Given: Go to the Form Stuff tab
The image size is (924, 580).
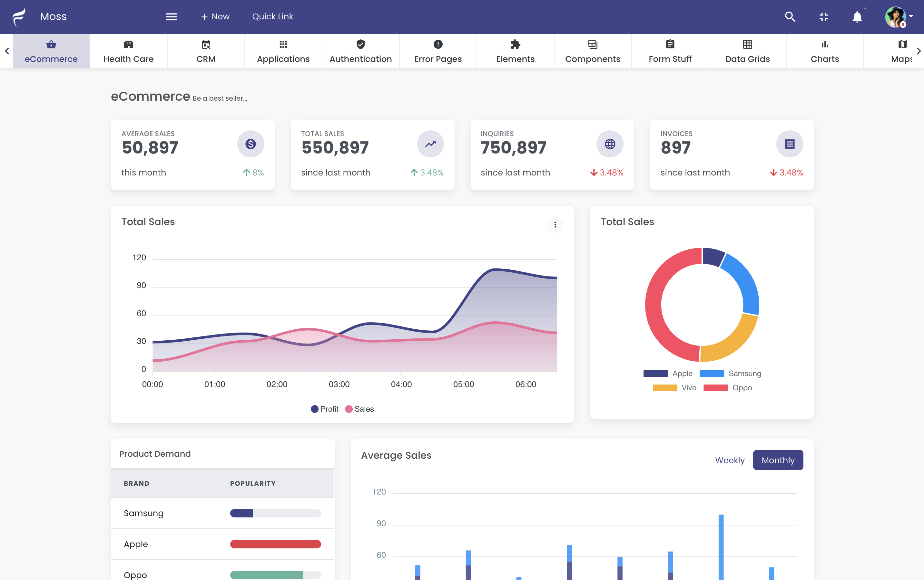Looking at the screenshot, I should pyautogui.click(x=670, y=51).
